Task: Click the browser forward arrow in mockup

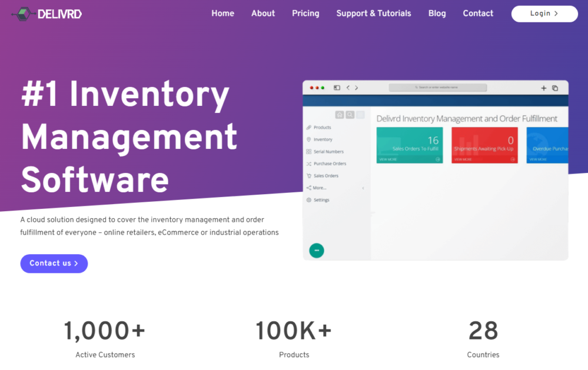Action: point(356,88)
